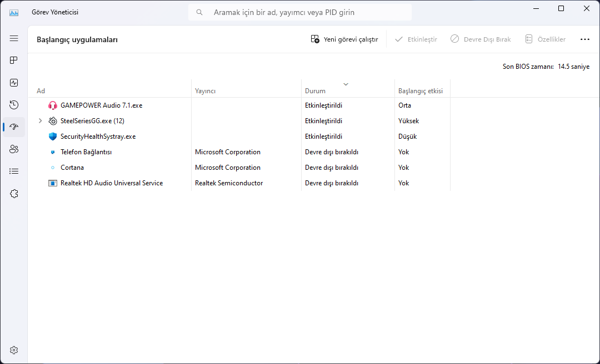This screenshot has height=364, width=600.
Task: Select the GAMEPOWER Audio 7.1.exe row
Action: tap(101, 105)
